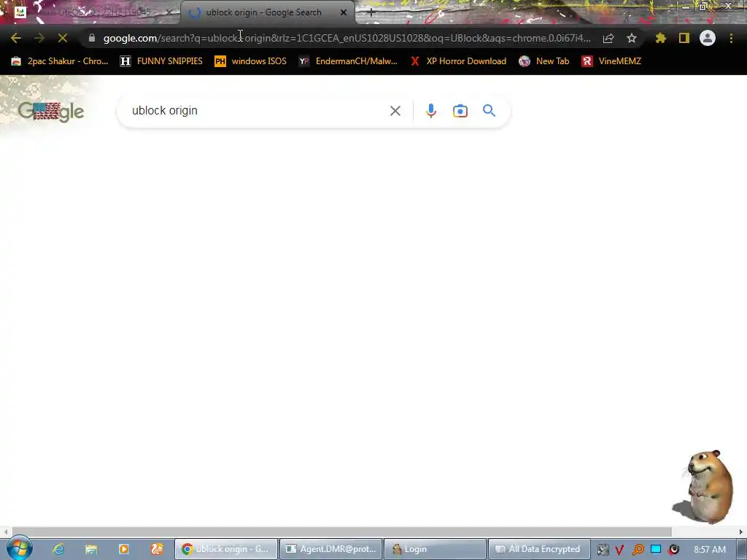The width and height of the screenshot is (747, 560).
Task: Click the red V tray icon
Action: pos(619,550)
